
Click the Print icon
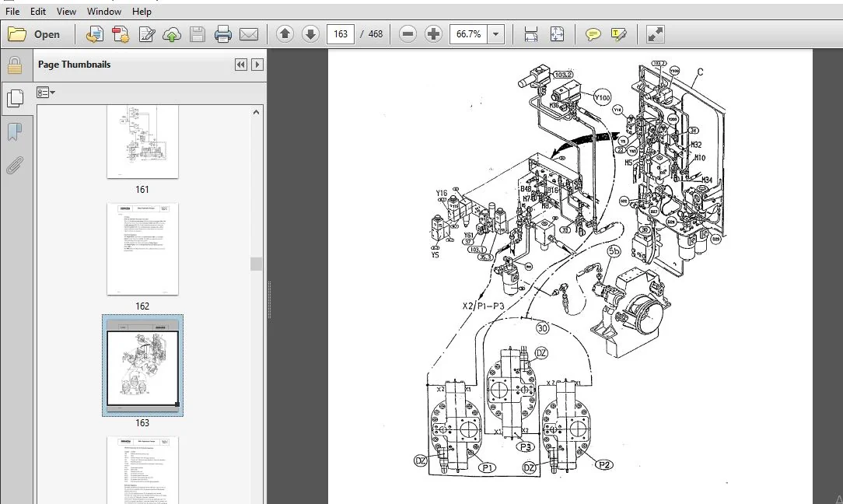pos(223,34)
